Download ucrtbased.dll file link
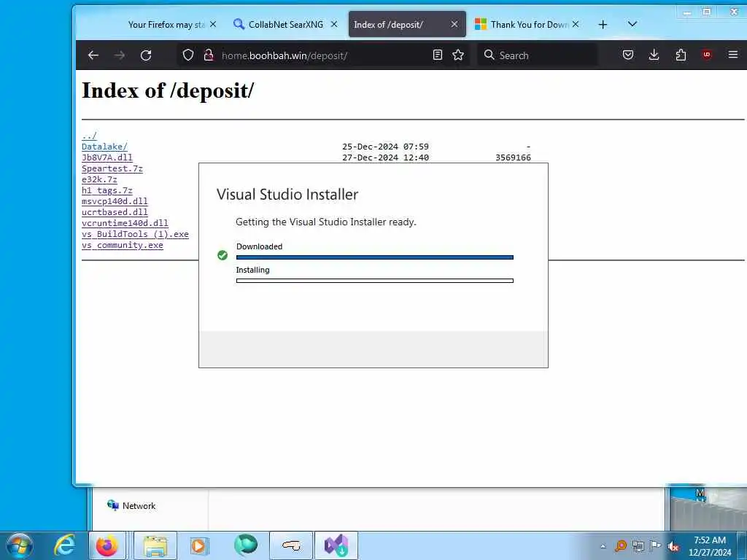Viewport: 747px width, 560px height. pyautogui.click(x=115, y=212)
